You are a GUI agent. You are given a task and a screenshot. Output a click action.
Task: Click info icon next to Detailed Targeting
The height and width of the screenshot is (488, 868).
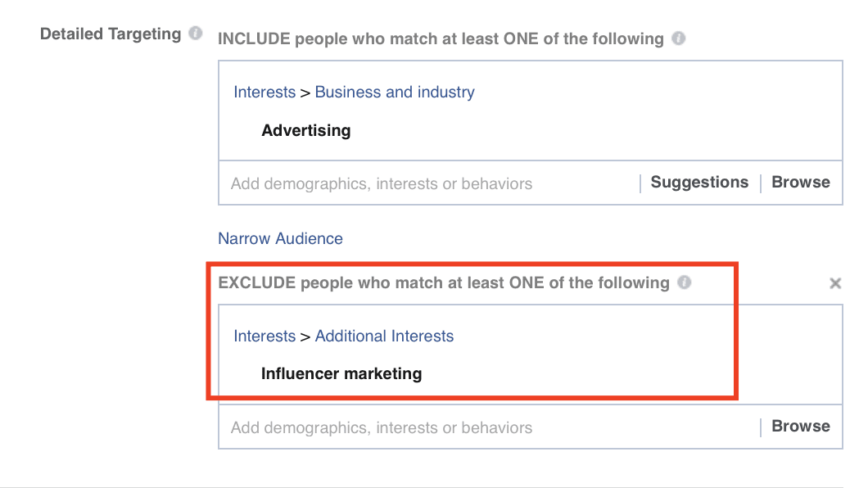195,34
